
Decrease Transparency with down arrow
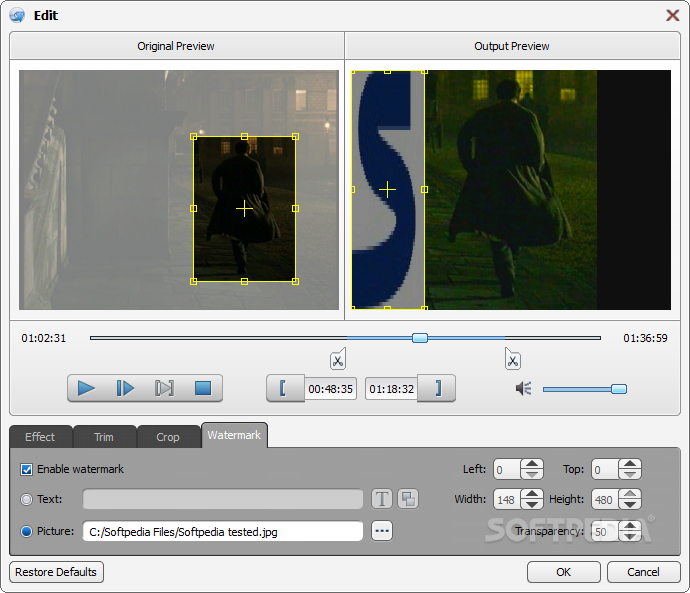click(630, 536)
